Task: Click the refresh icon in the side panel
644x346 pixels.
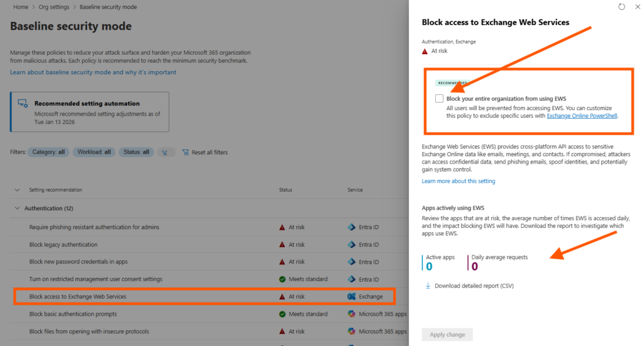Action: point(622,7)
